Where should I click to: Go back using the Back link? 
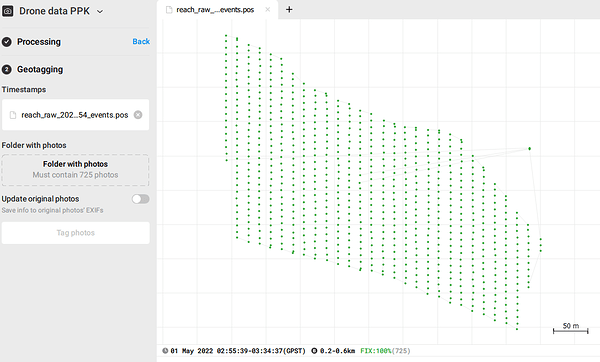tap(141, 41)
